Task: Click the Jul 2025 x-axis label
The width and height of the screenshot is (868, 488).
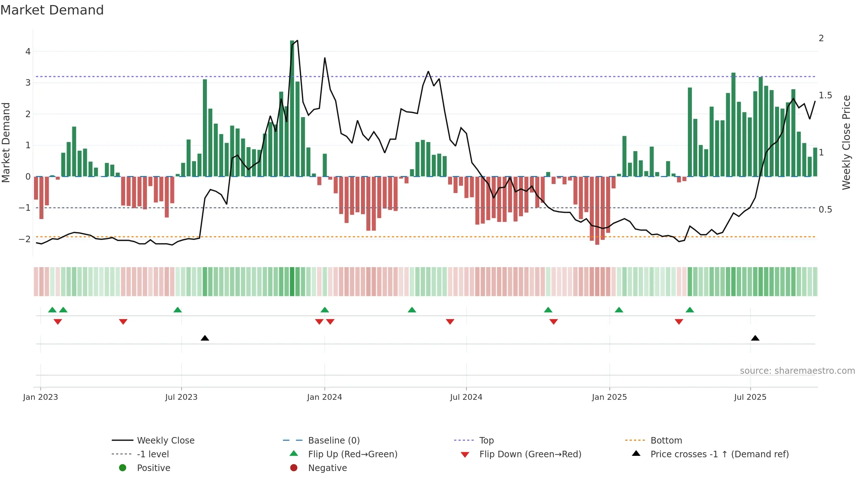Action: [x=750, y=397]
